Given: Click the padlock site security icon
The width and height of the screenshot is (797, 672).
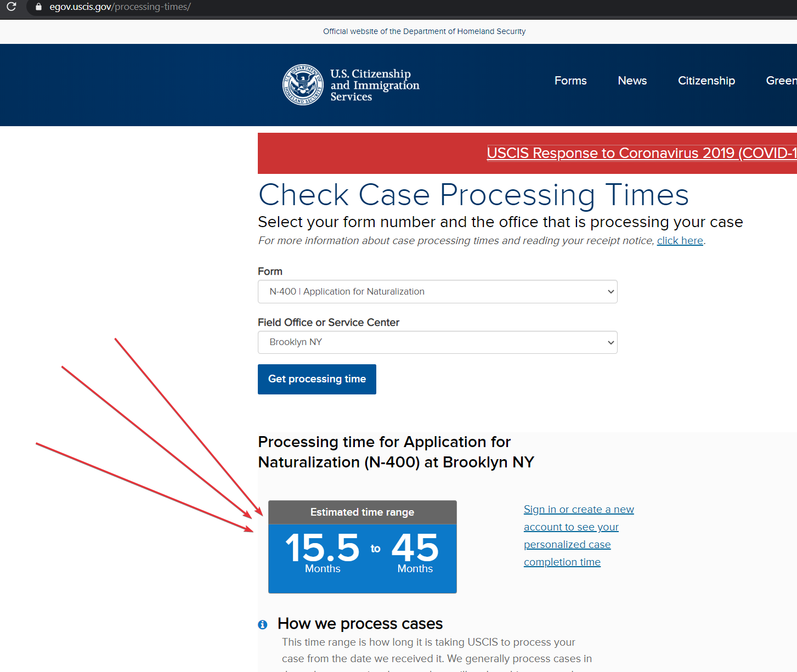Looking at the screenshot, I should click(x=38, y=7).
